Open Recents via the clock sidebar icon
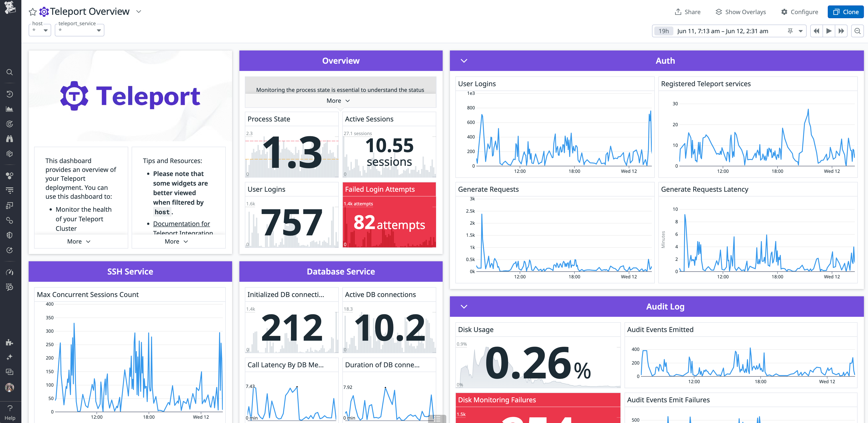The image size is (868, 423). coord(10,94)
